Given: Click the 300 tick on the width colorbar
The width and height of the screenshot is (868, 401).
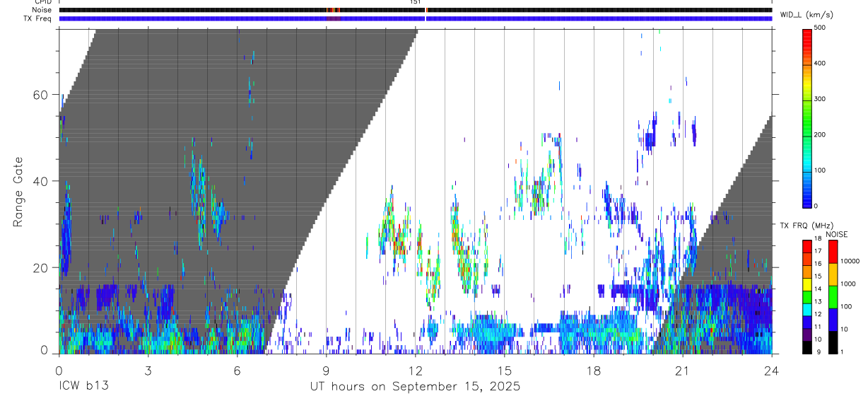Looking at the screenshot, I should pyautogui.click(x=821, y=99).
